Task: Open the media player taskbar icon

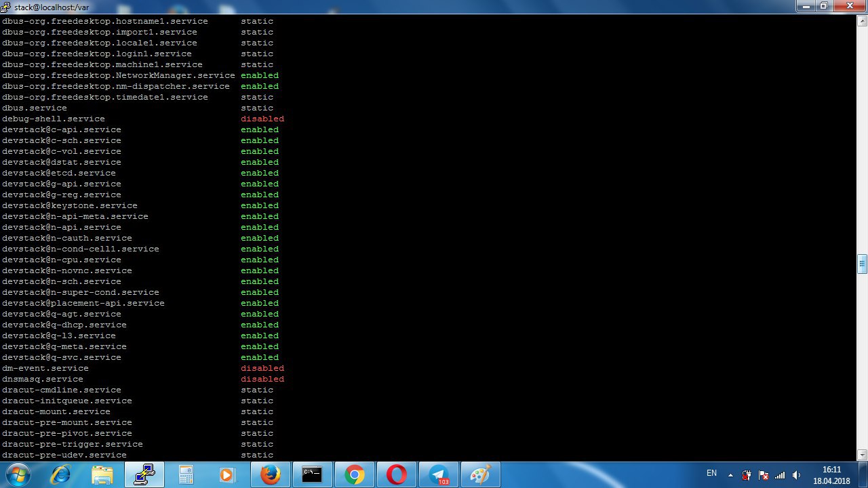Action: (x=229, y=475)
